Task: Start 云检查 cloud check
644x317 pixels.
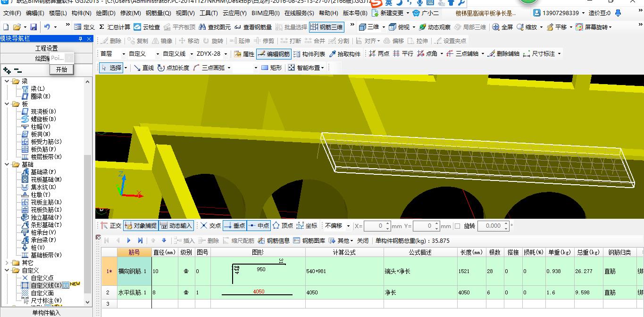Action: pos(147,27)
